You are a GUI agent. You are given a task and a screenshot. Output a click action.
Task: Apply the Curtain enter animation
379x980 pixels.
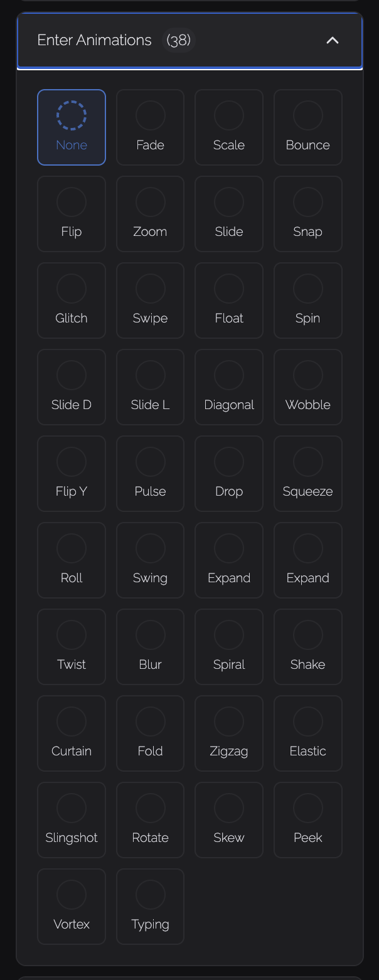pos(72,733)
